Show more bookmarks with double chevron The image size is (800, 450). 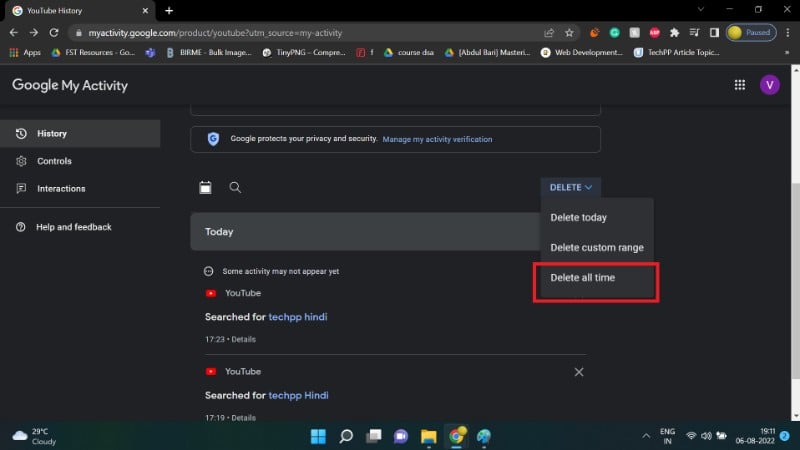[787, 52]
